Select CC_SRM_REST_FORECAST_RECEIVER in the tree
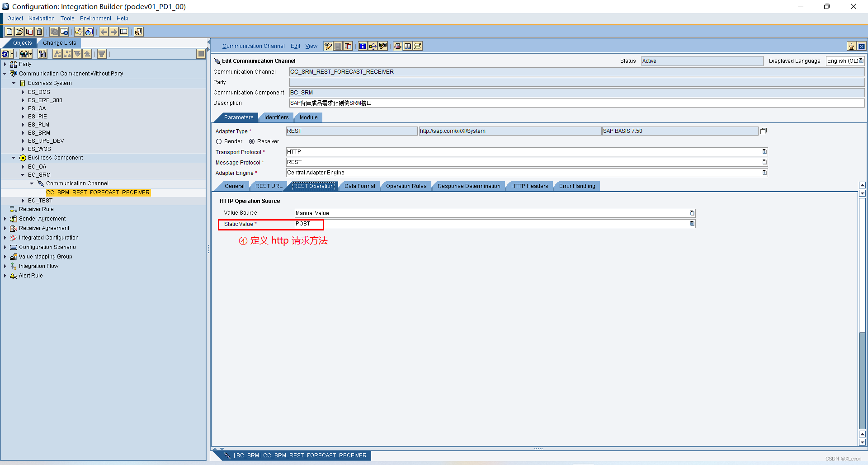This screenshot has width=868, height=465. (x=98, y=193)
